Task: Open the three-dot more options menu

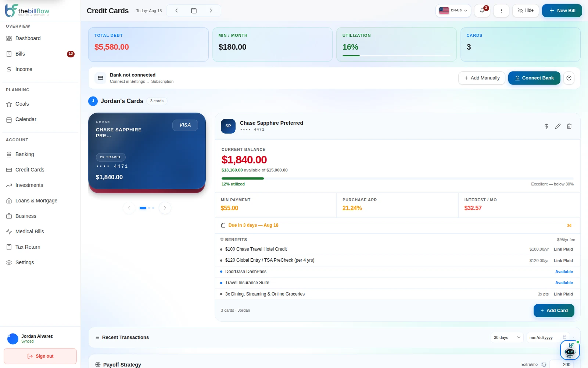Action: click(x=501, y=11)
